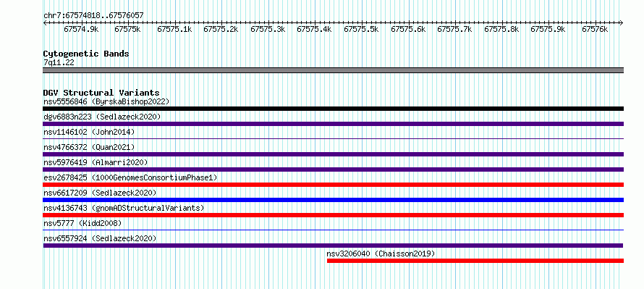Click the Cytogenetic Bands track title
The height and width of the screenshot is (289, 644).
click(x=86, y=54)
